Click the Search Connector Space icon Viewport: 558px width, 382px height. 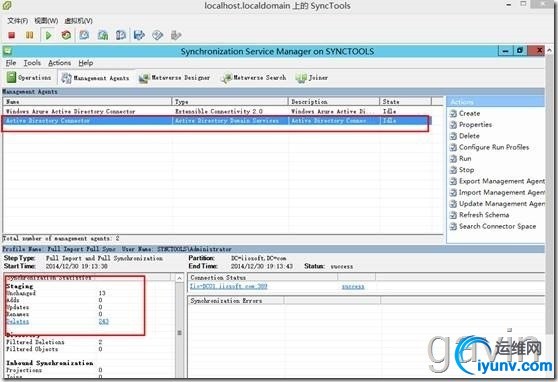click(453, 226)
